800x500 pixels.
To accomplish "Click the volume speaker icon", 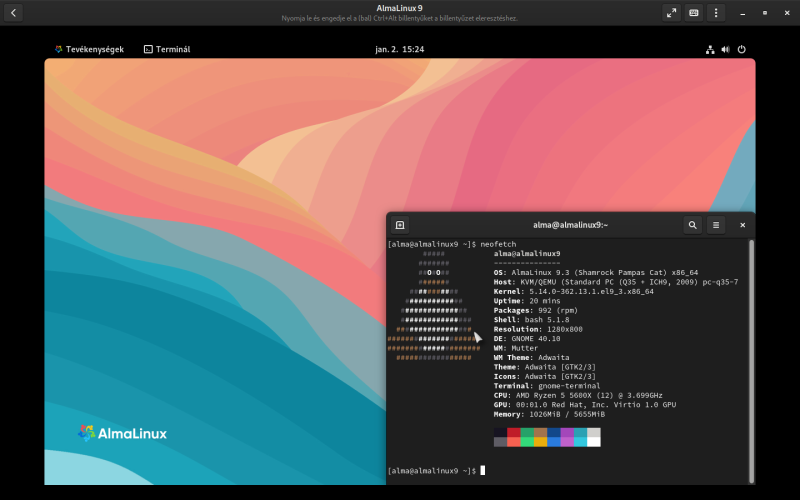I will click(726, 49).
